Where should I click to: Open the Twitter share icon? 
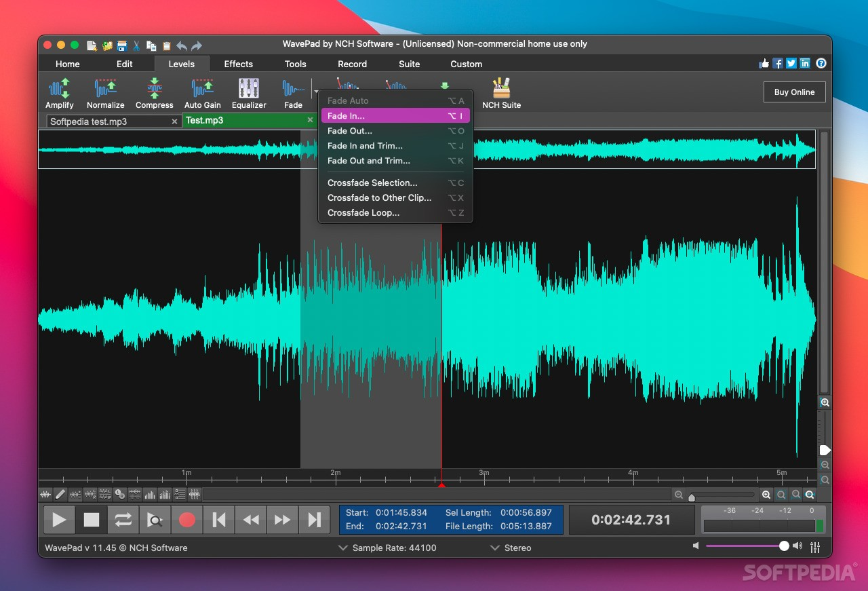tap(791, 63)
